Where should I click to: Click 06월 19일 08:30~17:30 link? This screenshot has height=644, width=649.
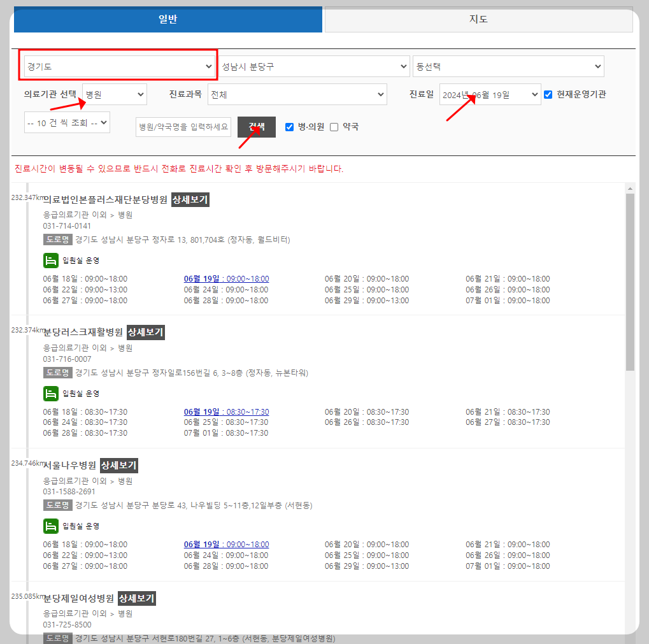pos(226,411)
